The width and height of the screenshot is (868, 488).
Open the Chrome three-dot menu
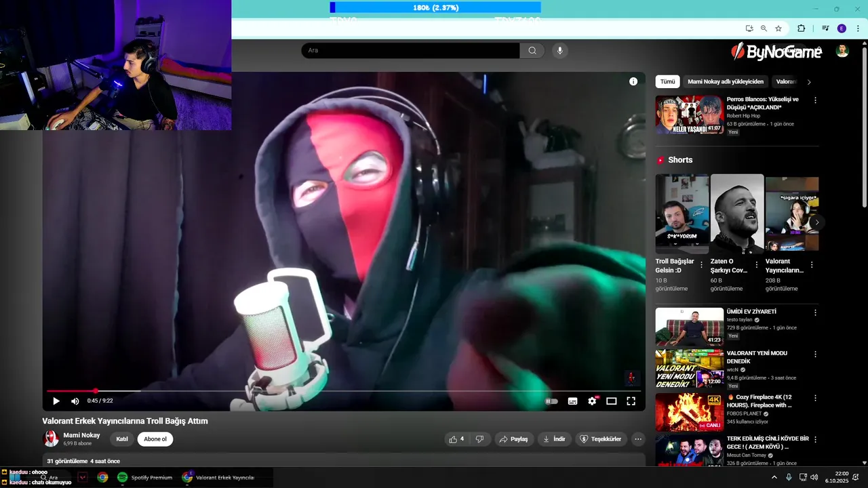[x=858, y=28]
